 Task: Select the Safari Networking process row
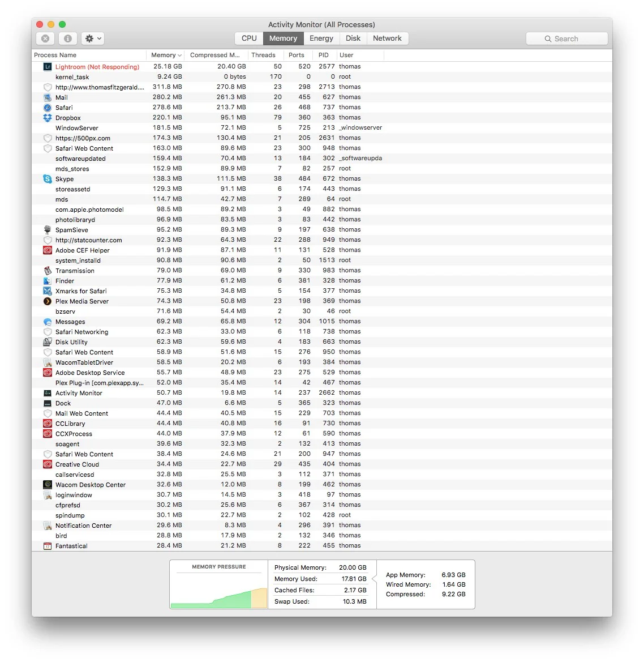pos(322,332)
